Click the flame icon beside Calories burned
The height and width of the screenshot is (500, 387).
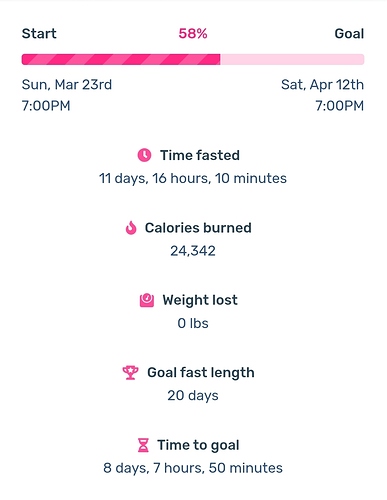coord(131,228)
